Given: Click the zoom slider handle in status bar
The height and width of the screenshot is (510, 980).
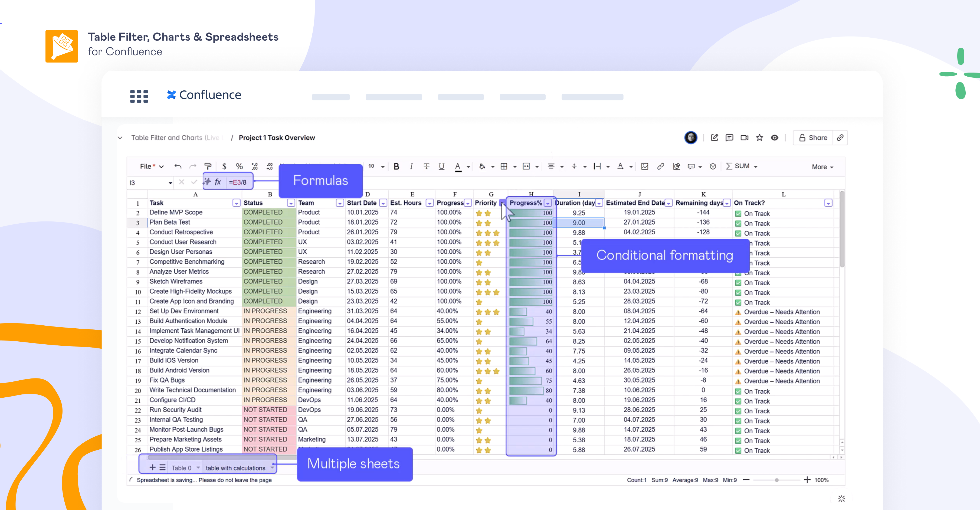Looking at the screenshot, I should tap(776, 480).
